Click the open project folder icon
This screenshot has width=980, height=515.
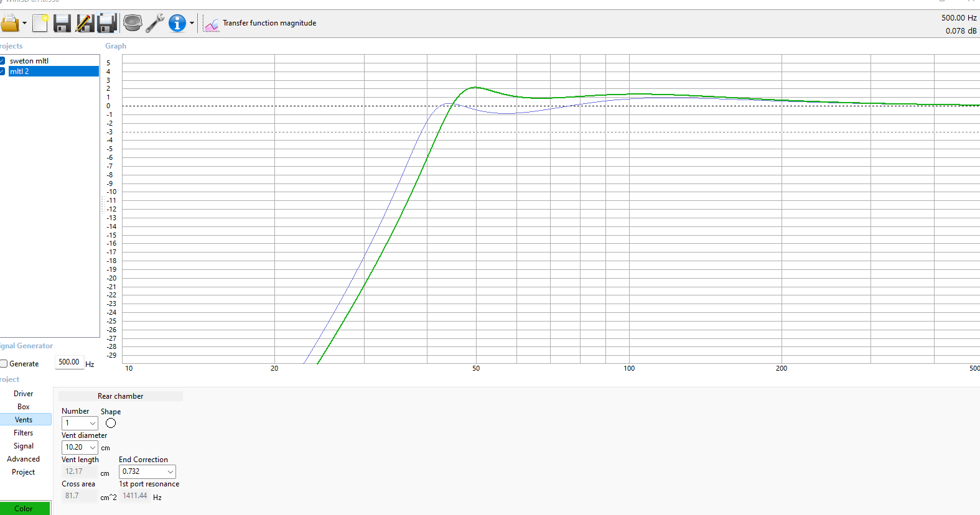pyautogui.click(x=9, y=23)
